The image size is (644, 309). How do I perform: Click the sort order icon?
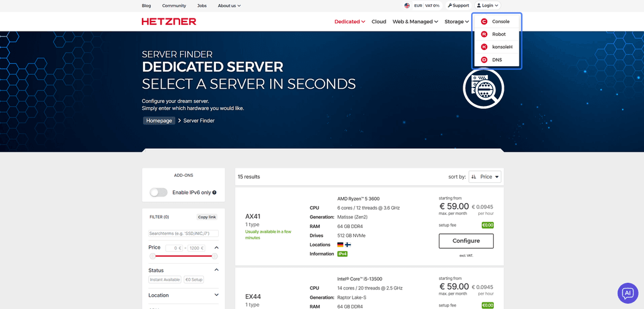473,177
